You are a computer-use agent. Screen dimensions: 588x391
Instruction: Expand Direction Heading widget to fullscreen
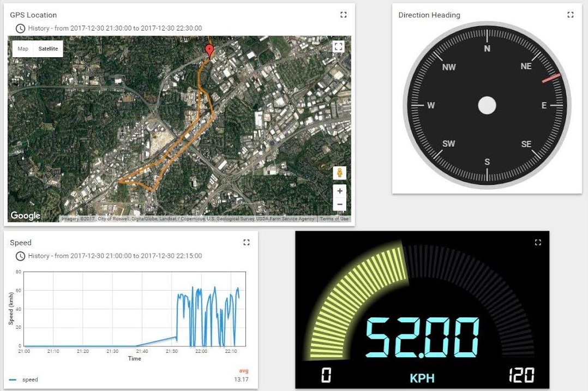(x=571, y=15)
